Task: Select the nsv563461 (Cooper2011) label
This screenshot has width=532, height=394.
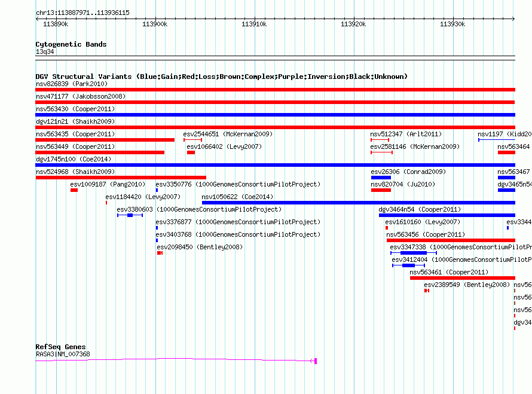Action: point(449,272)
